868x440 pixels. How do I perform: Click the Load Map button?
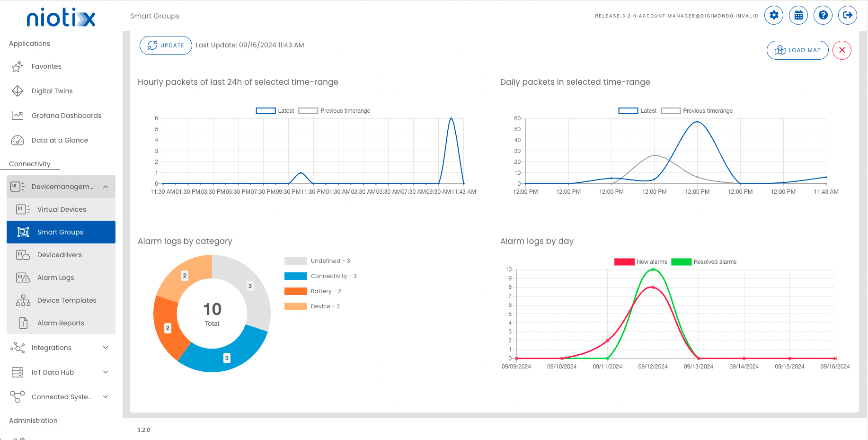(x=797, y=50)
